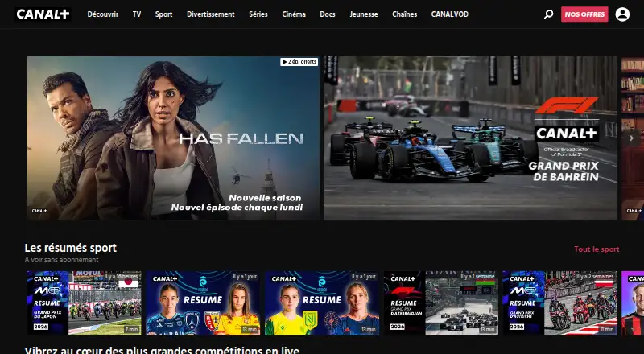Screen dimensions: 644x354
Task: Open the Chaînes menu item
Action: point(405,14)
